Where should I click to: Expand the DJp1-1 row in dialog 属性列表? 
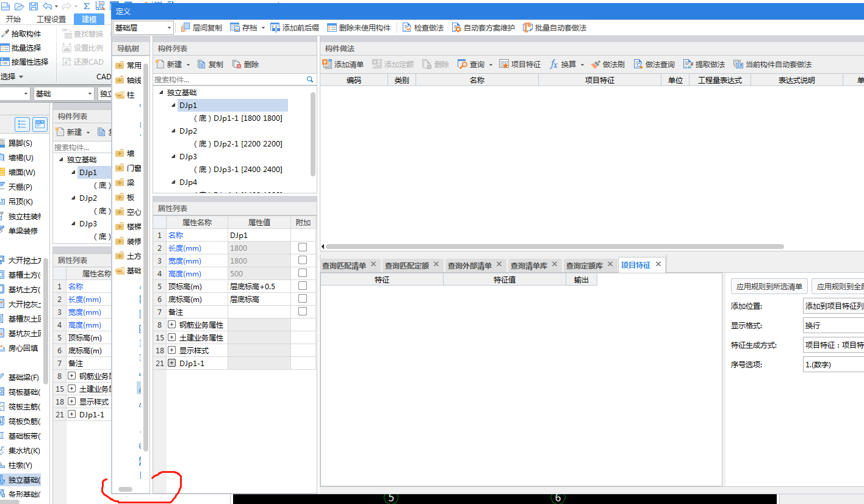click(171, 363)
